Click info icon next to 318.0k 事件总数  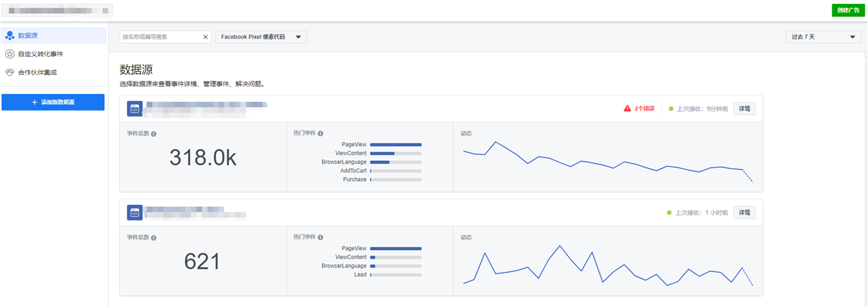[154, 134]
